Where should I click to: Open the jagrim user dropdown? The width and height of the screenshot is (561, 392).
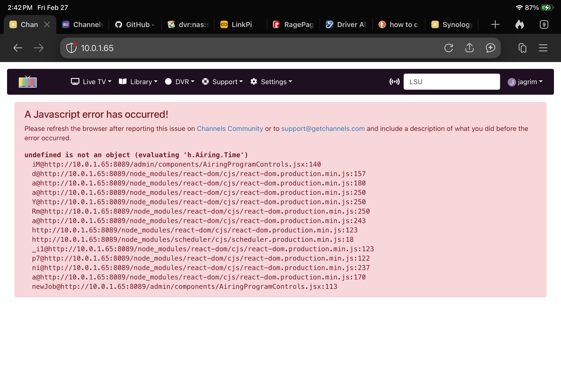(525, 82)
